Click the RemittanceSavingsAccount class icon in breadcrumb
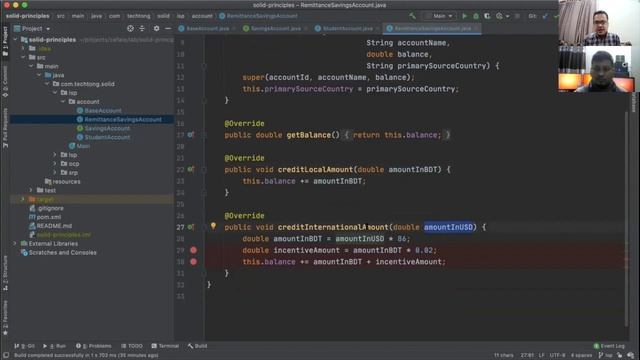This screenshot has height=360, width=640. (x=222, y=16)
